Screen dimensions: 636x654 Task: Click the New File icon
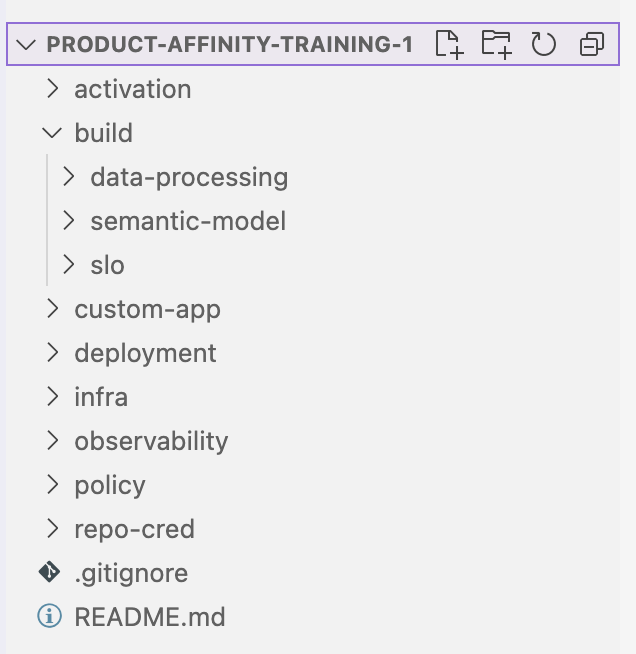(449, 44)
